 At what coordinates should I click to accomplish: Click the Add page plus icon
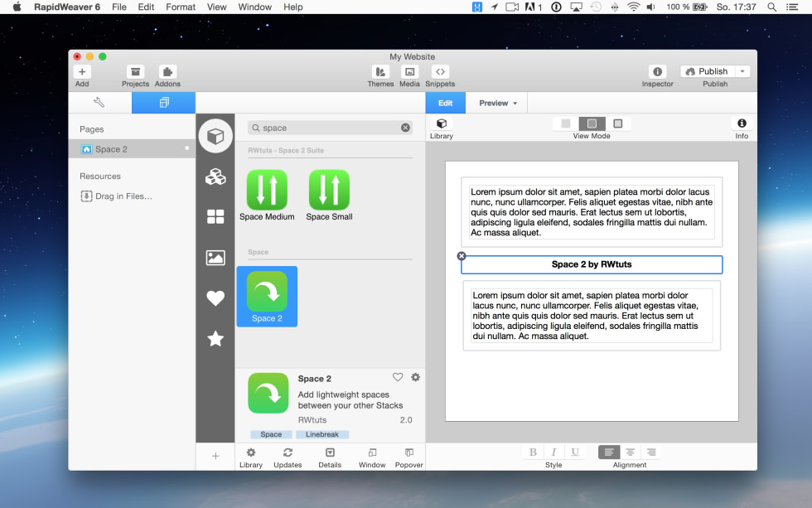(82, 72)
